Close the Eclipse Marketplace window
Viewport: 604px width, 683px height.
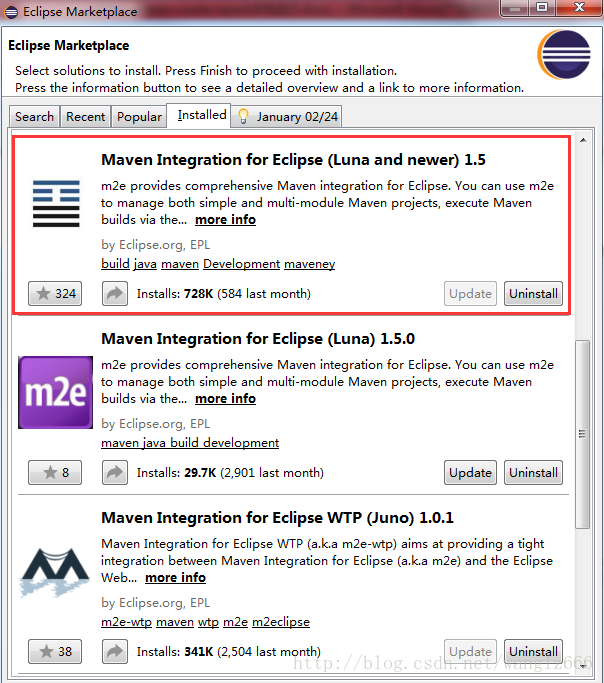pos(579,7)
